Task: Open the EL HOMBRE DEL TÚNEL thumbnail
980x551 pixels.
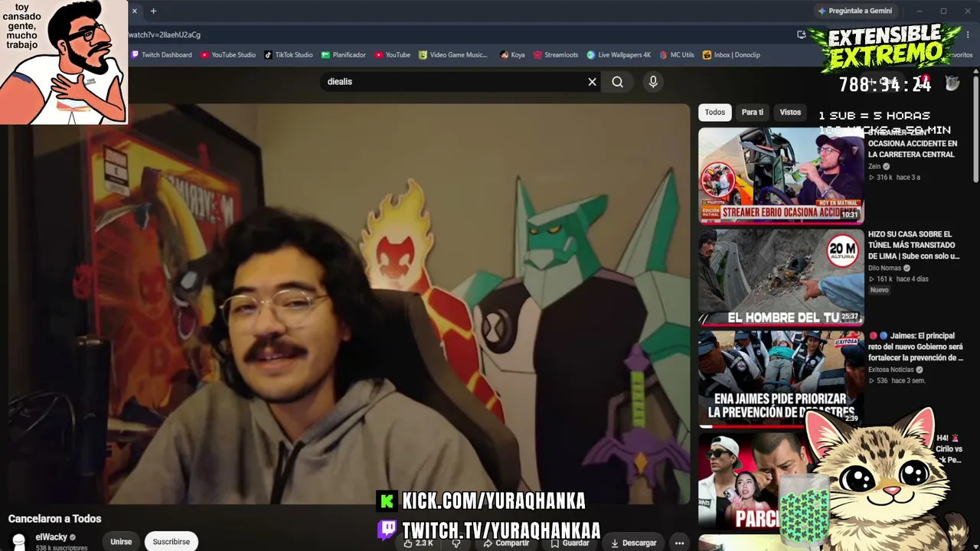Action: 781,276
